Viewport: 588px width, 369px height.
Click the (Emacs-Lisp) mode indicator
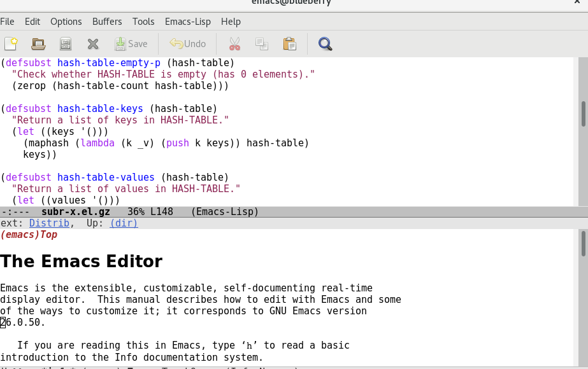pos(225,212)
